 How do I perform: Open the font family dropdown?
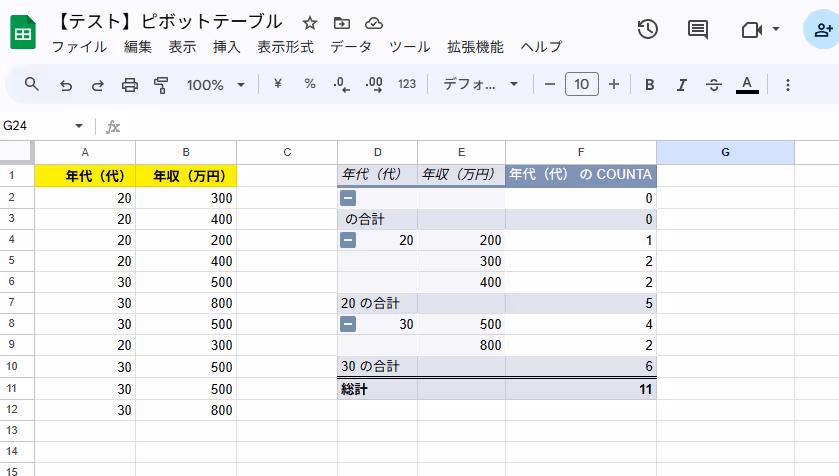tap(480, 84)
